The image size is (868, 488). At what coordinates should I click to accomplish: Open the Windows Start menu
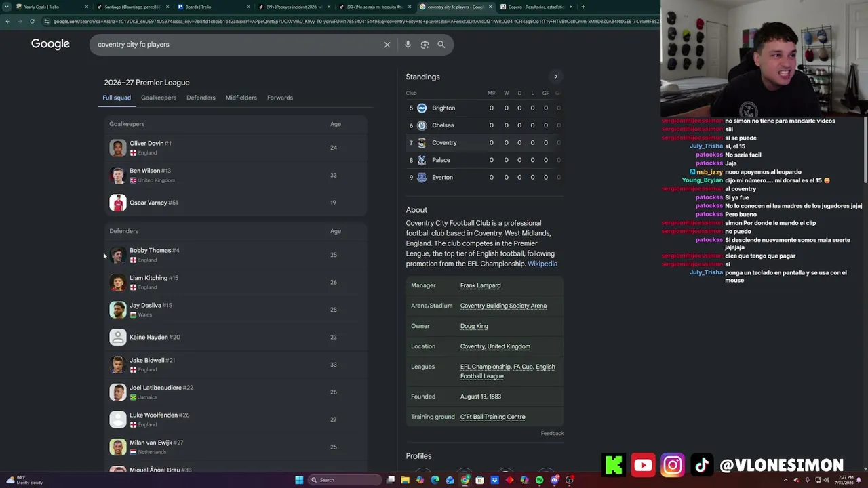(299, 480)
